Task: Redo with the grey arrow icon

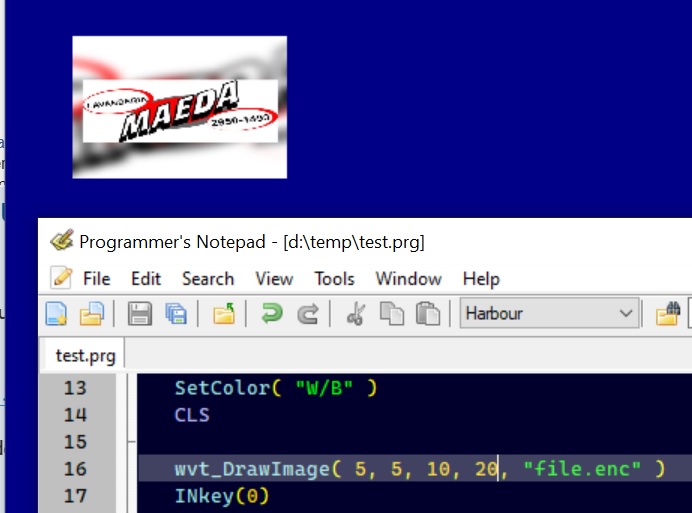Action: click(x=308, y=313)
